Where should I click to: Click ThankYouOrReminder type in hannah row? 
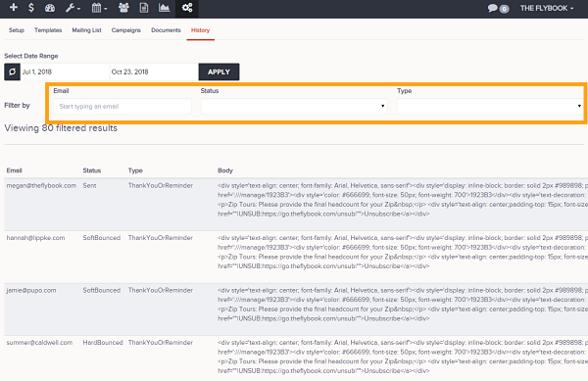tap(161, 238)
